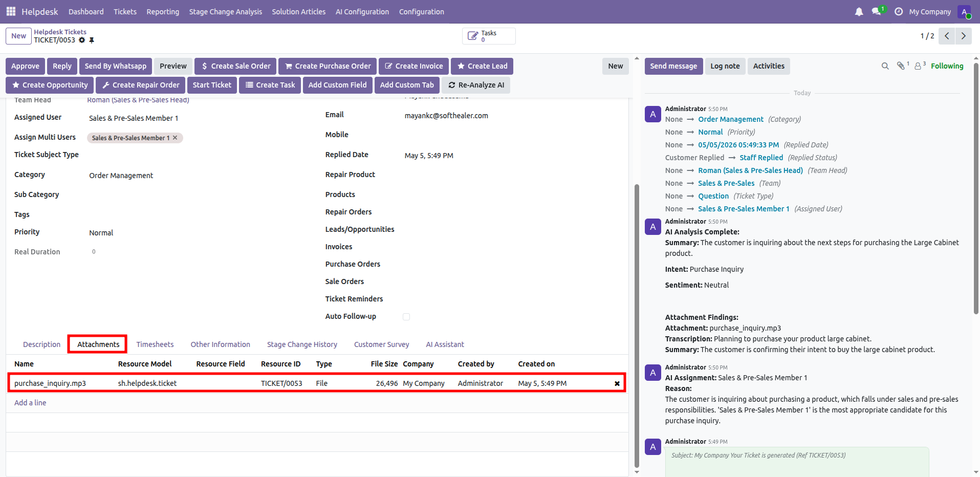Open Roman (Sales & Pre-Sales Head) link
The height and width of the screenshot is (477, 980).
[x=138, y=100]
